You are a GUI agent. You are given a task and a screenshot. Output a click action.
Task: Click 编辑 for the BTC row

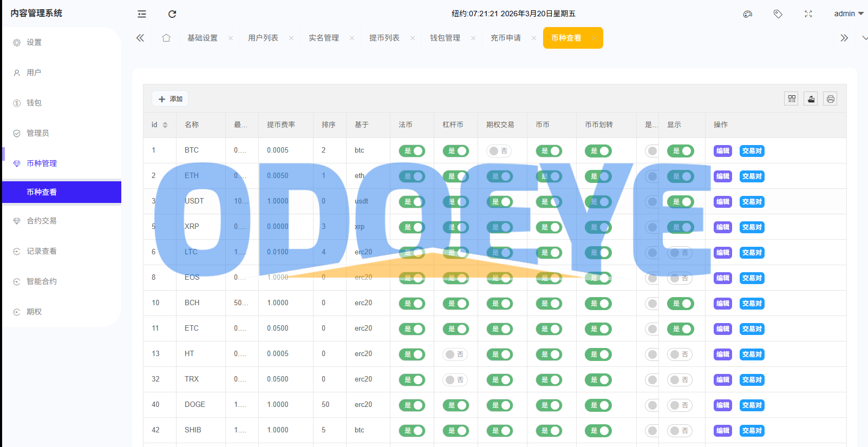pyautogui.click(x=722, y=151)
